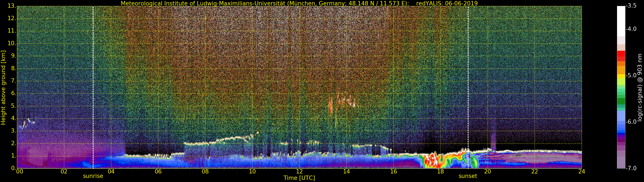Click the 'log(rc-signal) @ 903 nm' colorbar label
The image size is (644, 182).
640,87
